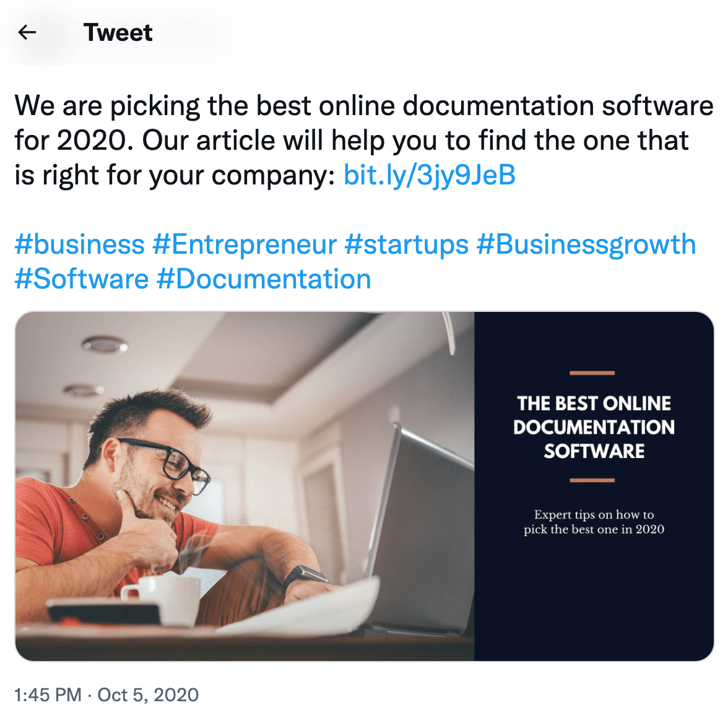
Task: Open the #Software hashtag
Action: pyautogui.click(x=82, y=279)
